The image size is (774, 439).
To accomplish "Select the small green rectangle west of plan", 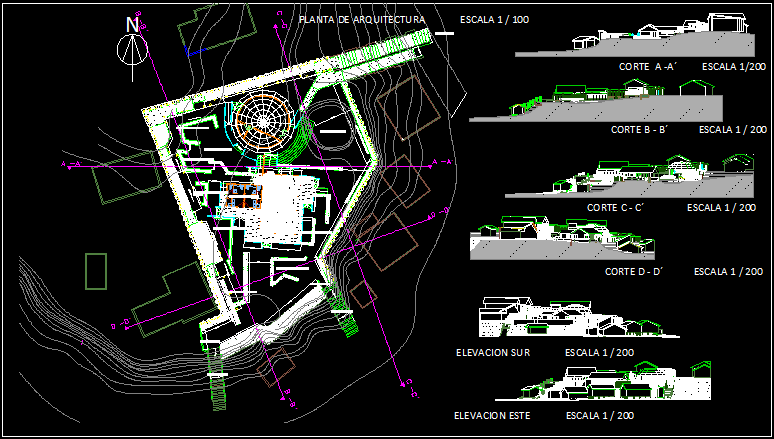I will 96,271.
